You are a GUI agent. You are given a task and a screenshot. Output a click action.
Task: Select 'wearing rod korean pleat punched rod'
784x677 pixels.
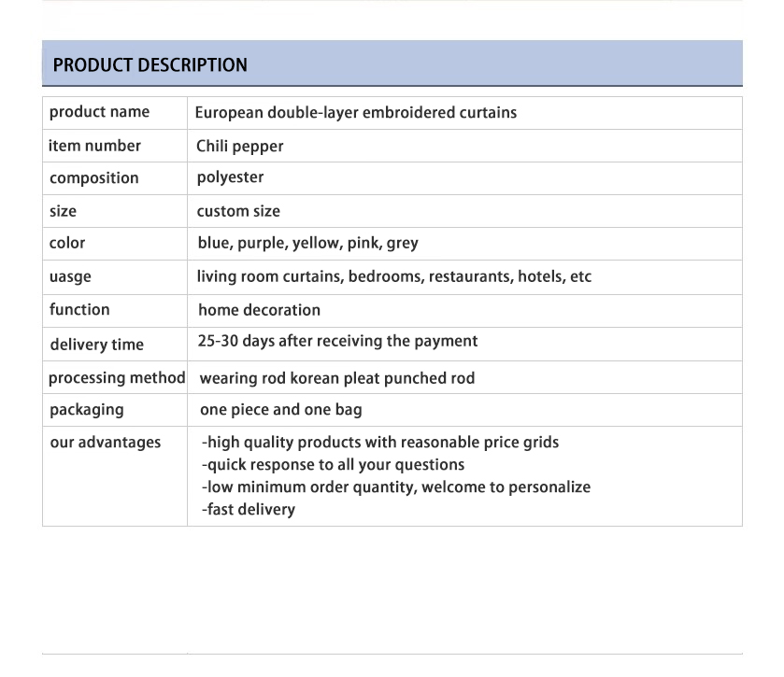click(336, 378)
